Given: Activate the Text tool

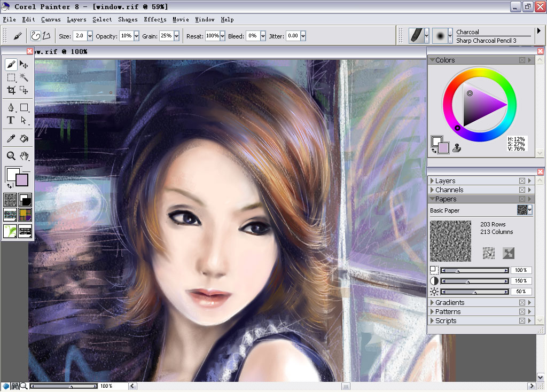Looking at the screenshot, I should pyautogui.click(x=11, y=120).
